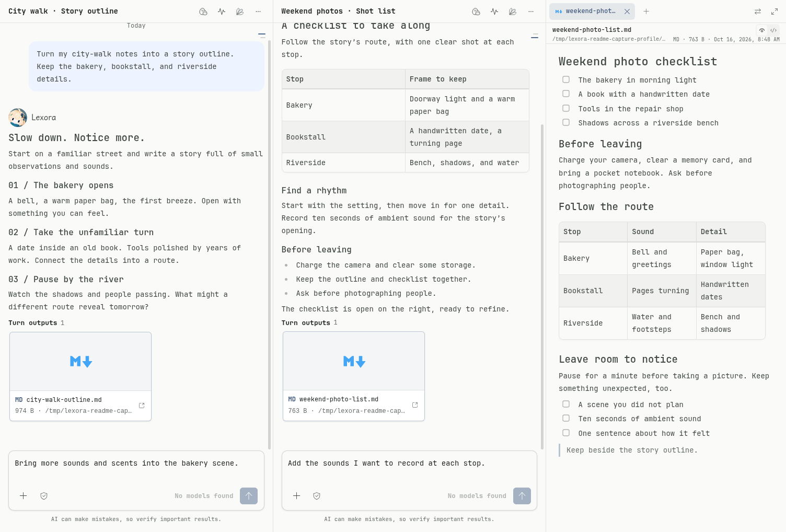Viewport: 786px width, 532px height.
Task: Open model picker in City walk composer
Action: pos(204,496)
